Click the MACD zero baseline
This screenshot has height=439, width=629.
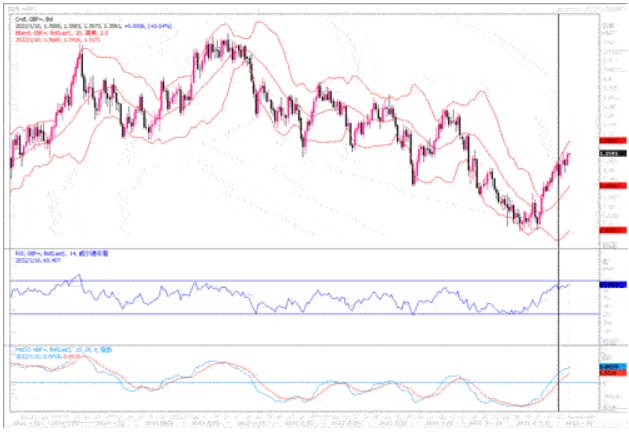[x=300, y=382]
